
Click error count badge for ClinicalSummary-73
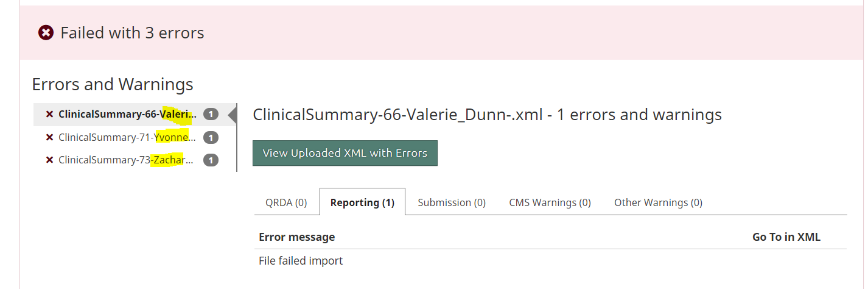click(211, 160)
